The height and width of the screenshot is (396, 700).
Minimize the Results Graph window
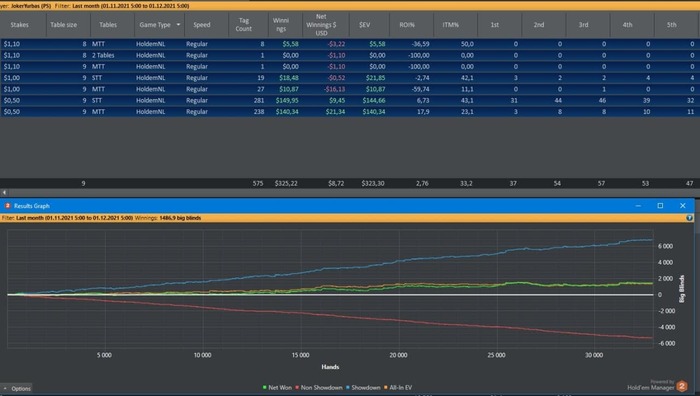pyautogui.click(x=638, y=206)
